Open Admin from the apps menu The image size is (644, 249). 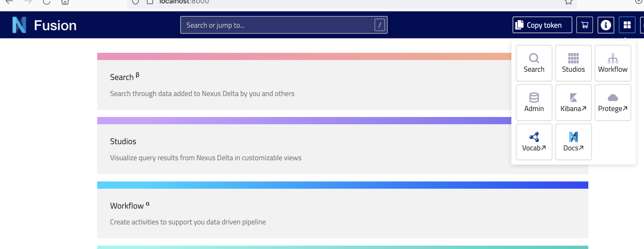click(534, 102)
